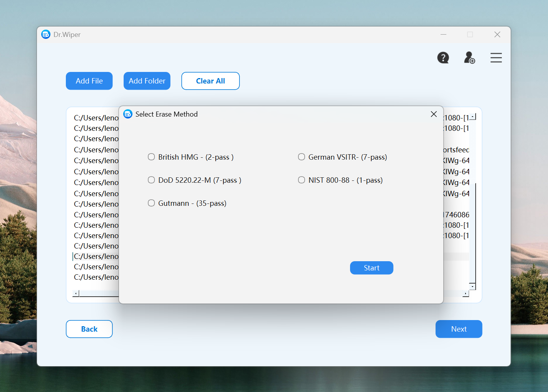Click the file list scroll up arrow
This screenshot has width=548, height=392.
click(x=473, y=117)
